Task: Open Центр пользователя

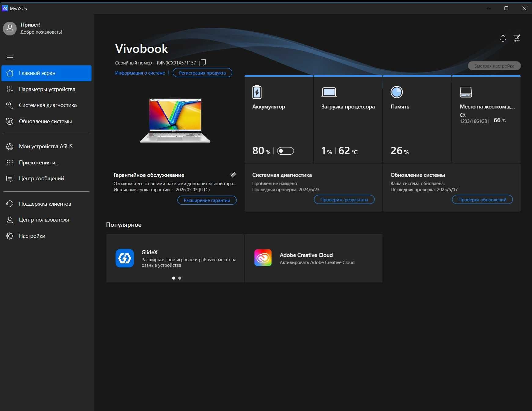Action: tap(46, 220)
